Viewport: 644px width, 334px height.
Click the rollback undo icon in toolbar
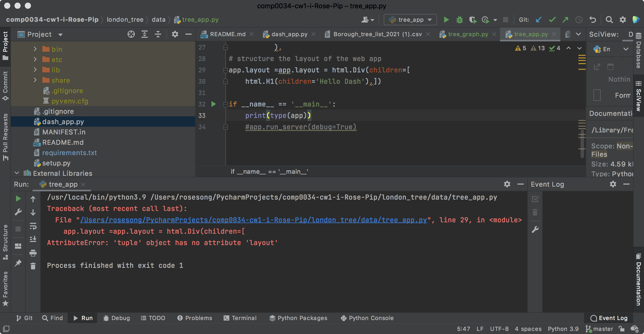(593, 20)
